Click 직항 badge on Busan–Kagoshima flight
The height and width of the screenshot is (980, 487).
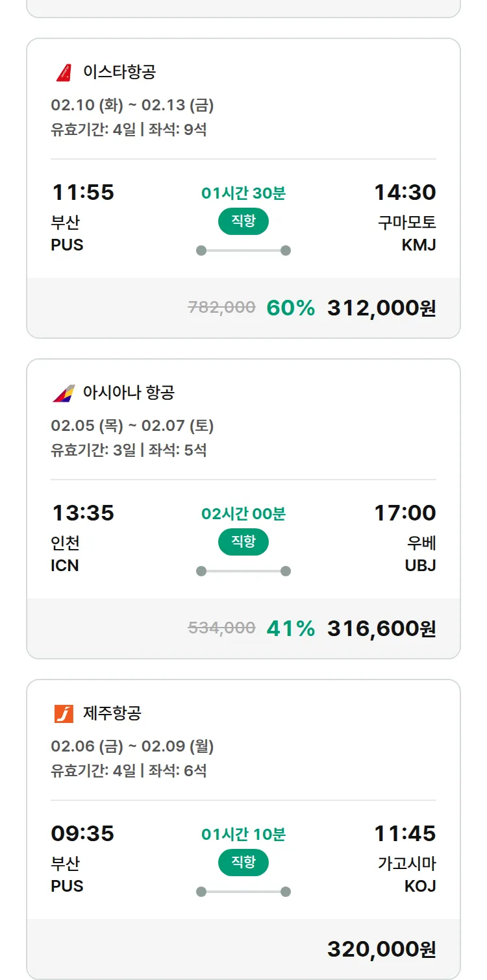point(243,863)
